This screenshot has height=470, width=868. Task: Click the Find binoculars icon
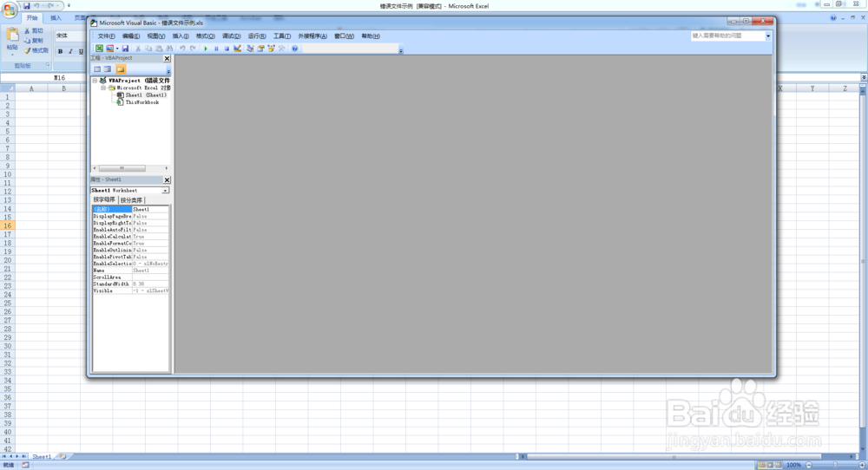pyautogui.click(x=169, y=49)
